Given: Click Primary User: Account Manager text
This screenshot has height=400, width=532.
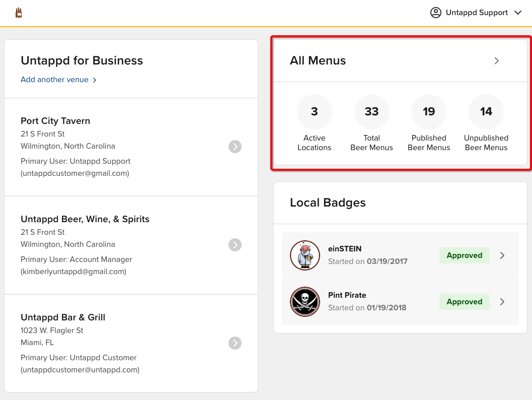Looking at the screenshot, I should (77, 259).
